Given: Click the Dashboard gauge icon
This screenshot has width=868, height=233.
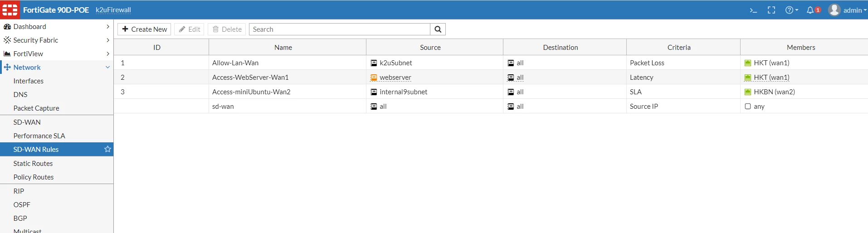Looking at the screenshot, I should pos(7,27).
